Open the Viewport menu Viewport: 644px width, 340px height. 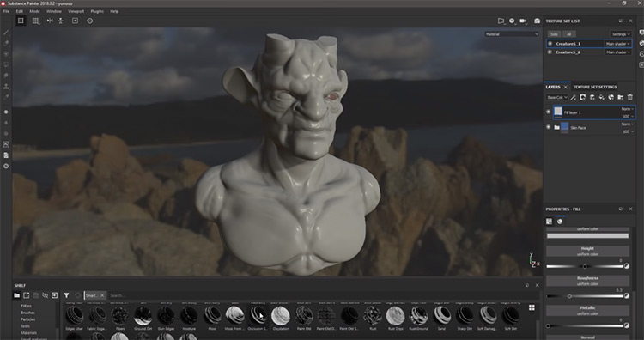pyautogui.click(x=76, y=11)
